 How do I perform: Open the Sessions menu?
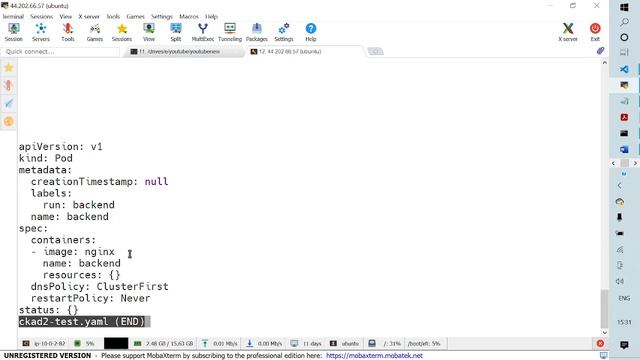pos(42,16)
